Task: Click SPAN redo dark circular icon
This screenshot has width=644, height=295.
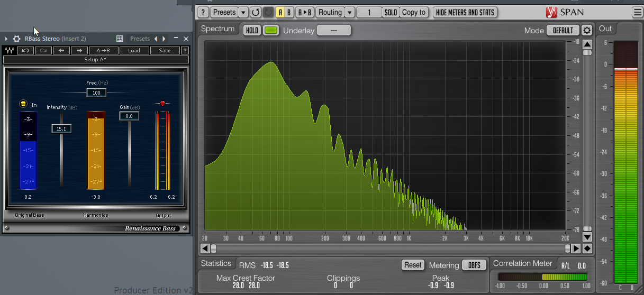Action: [x=268, y=12]
